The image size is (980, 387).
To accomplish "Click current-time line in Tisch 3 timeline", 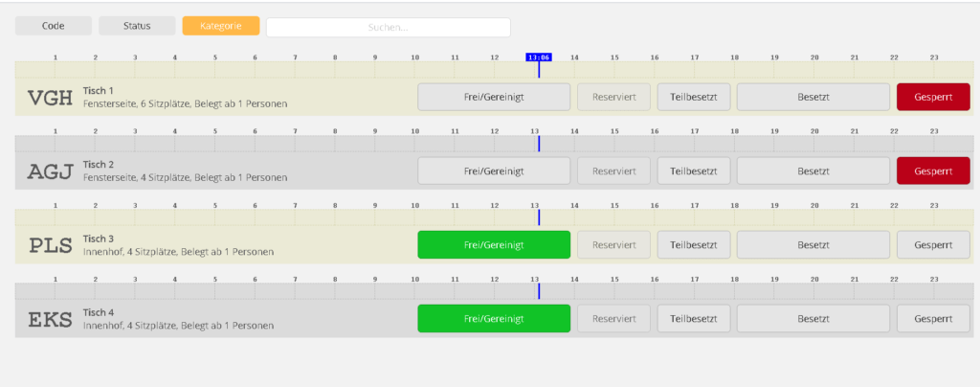I will coord(538,216).
